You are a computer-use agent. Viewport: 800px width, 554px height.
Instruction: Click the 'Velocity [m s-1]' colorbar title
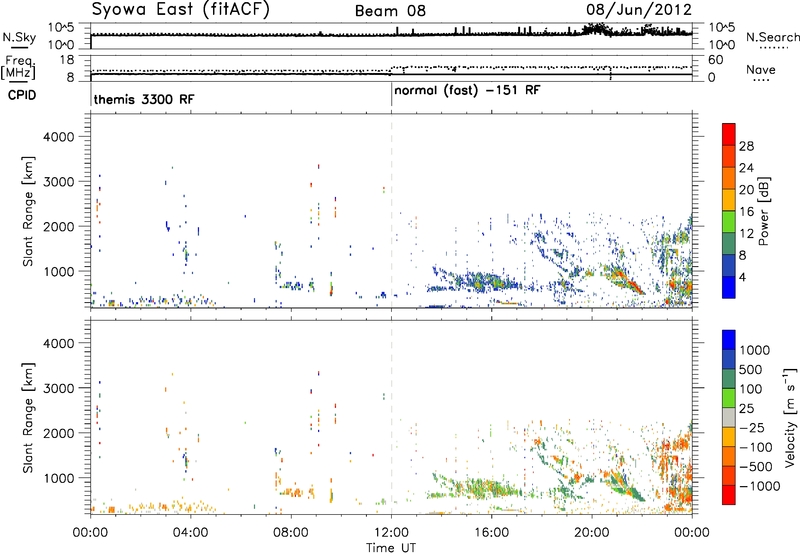790,417
